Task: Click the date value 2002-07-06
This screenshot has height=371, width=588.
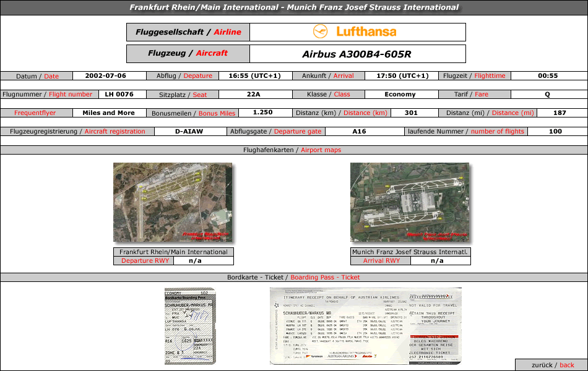Action: pyautogui.click(x=105, y=75)
